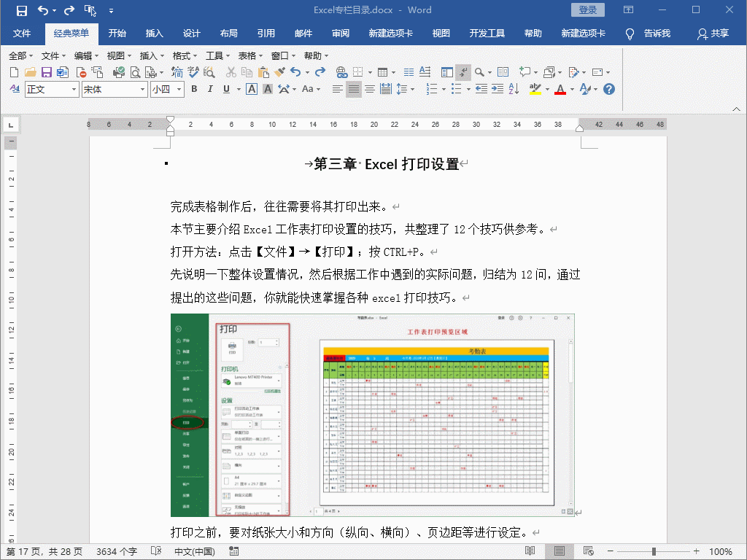Save using the quick access disk icon
747x560 pixels.
[x=21, y=10]
